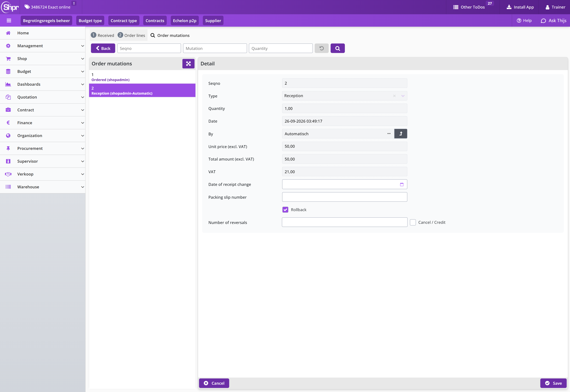Expand the Organization menu

[43, 136]
